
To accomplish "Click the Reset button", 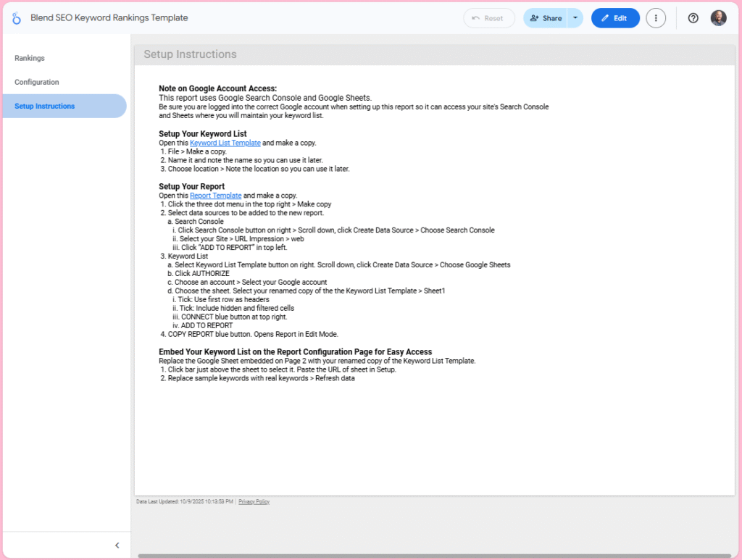I will click(x=489, y=17).
